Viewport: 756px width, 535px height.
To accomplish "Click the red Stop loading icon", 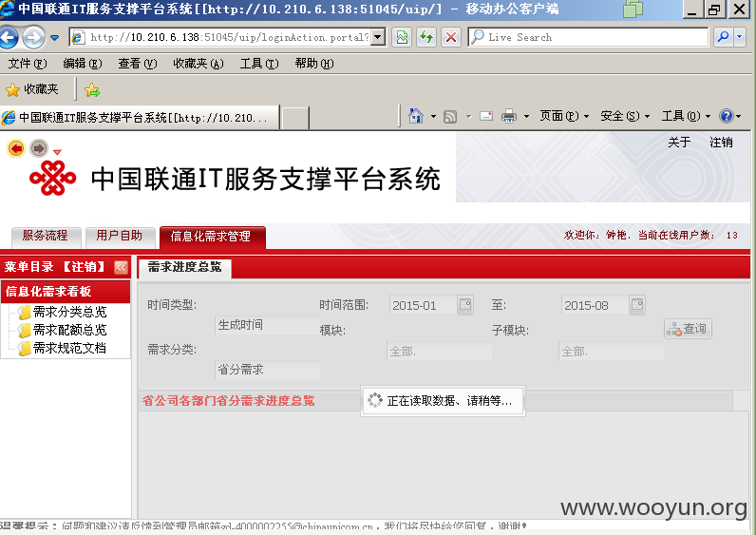I will (451, 37).
